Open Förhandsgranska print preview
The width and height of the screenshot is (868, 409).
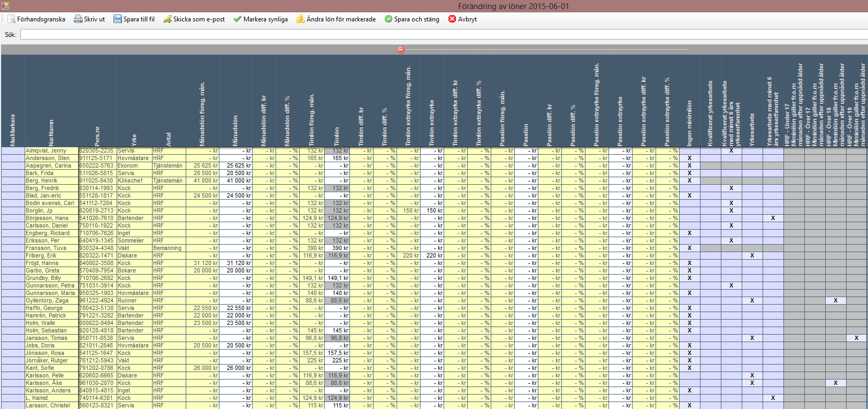coord(36,19)
